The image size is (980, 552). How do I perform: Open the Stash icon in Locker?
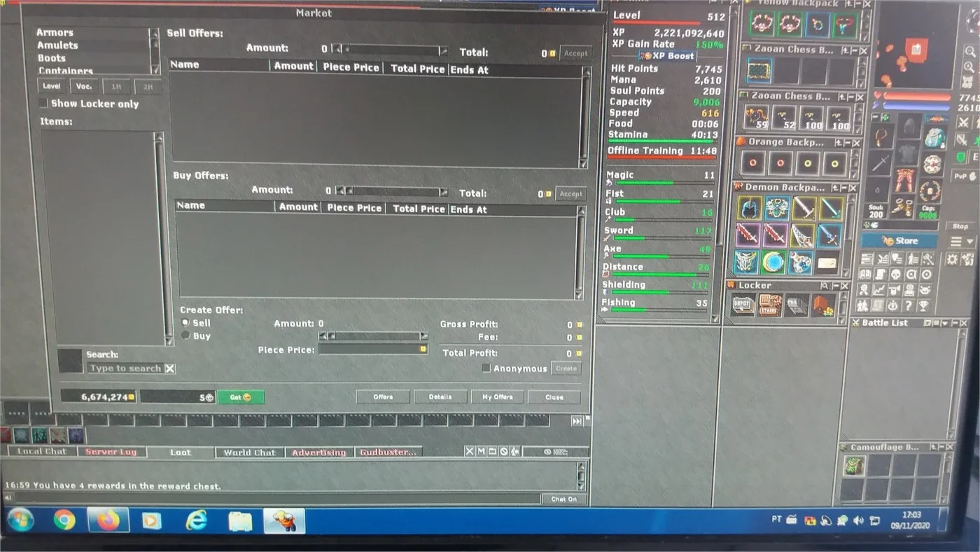point(770,305)
